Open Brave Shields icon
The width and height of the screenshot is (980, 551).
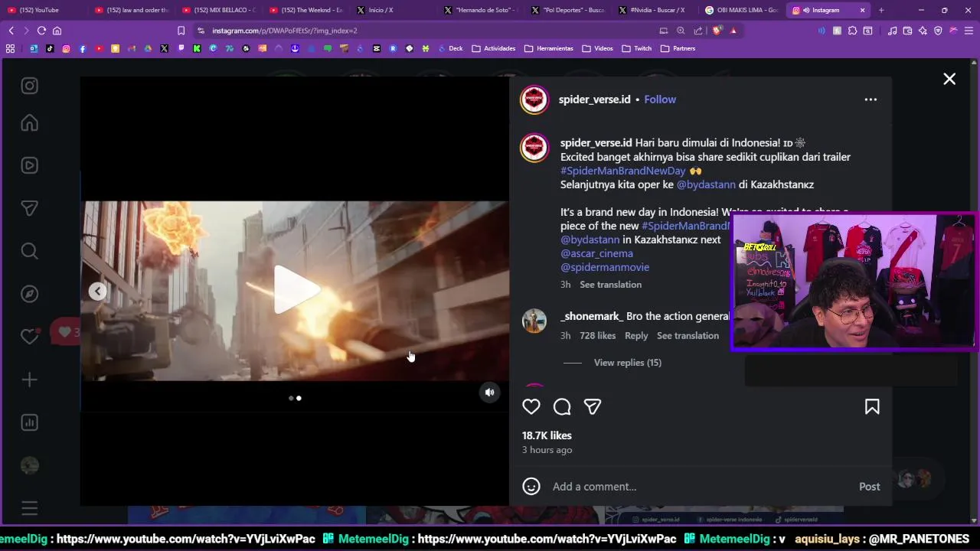click(x=717, y=31)
